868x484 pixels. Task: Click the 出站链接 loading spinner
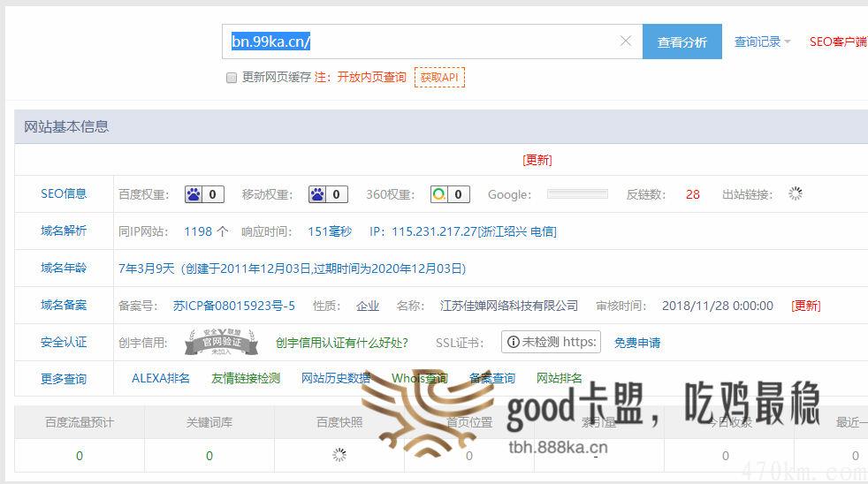(x=796, y=193)
